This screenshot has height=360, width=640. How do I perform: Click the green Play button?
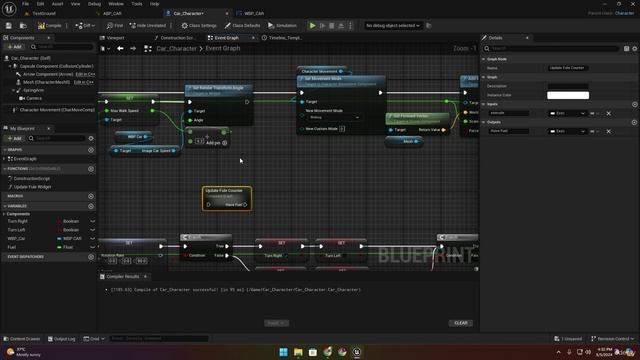coord(313,26)
